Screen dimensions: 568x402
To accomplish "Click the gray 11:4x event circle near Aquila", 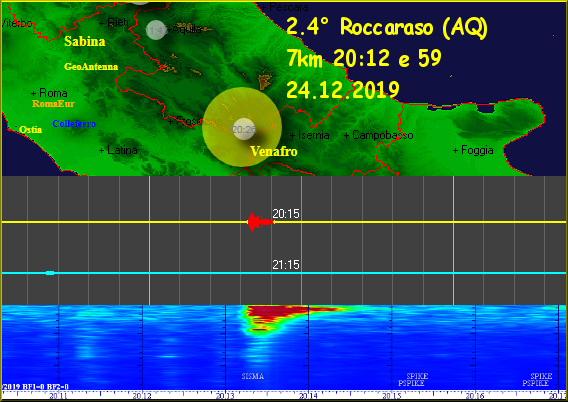I will 156,30.
